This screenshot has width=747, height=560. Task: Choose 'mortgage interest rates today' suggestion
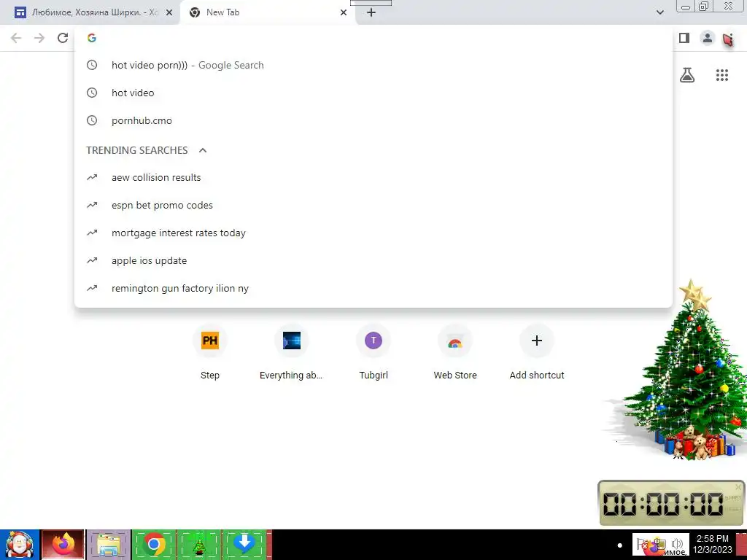(373, 233)
